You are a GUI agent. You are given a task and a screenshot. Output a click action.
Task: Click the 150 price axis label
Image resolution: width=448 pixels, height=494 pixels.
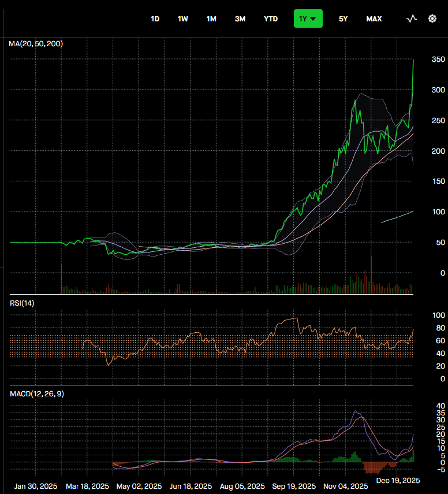pyautogui.click(x=438, y=181)
